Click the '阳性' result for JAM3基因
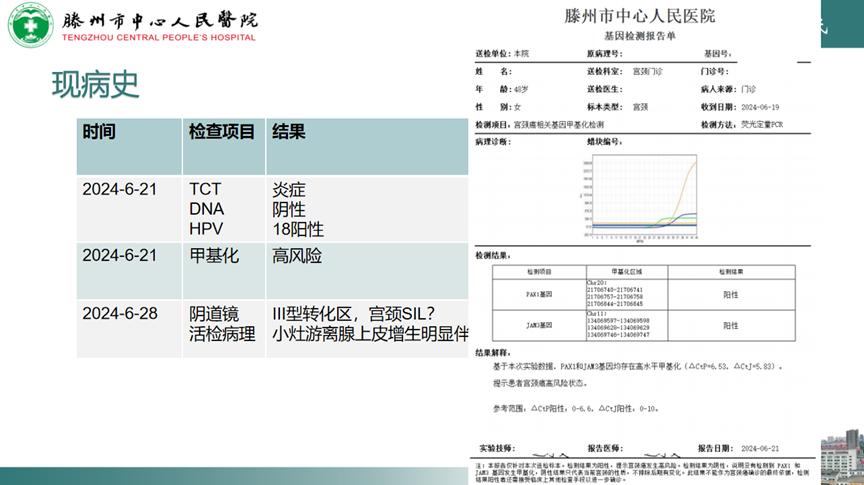The height and width of the screenshot is (485, 864). 731,326
